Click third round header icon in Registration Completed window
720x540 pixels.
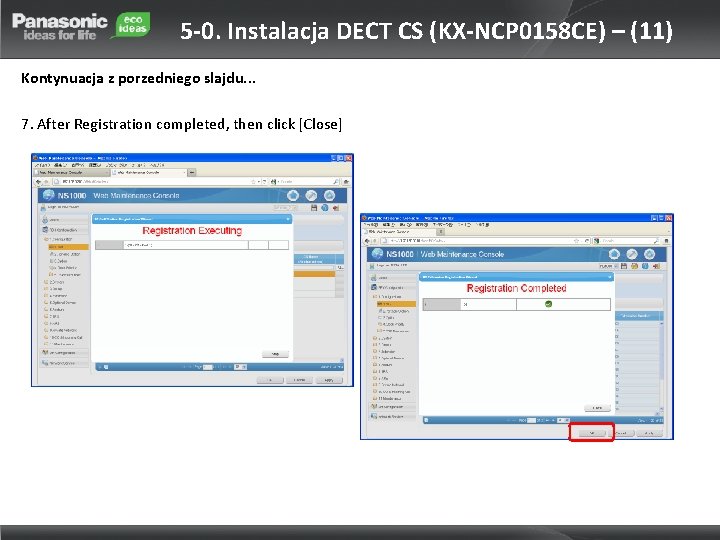(x=649, y=254)
